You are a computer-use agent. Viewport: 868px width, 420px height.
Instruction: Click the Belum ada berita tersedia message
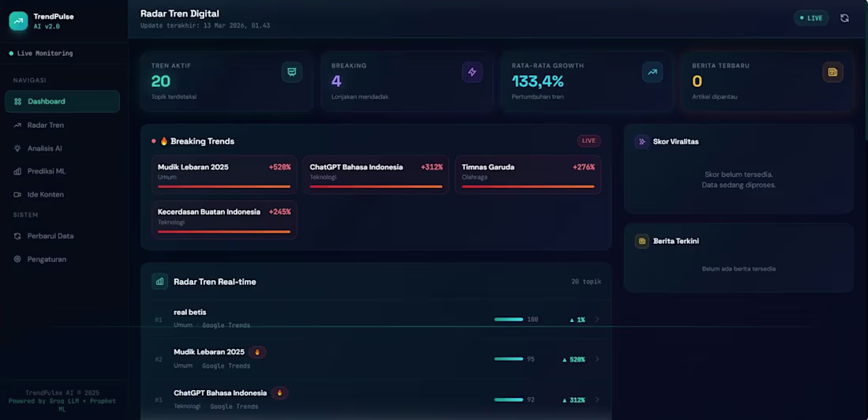[739, 268]
